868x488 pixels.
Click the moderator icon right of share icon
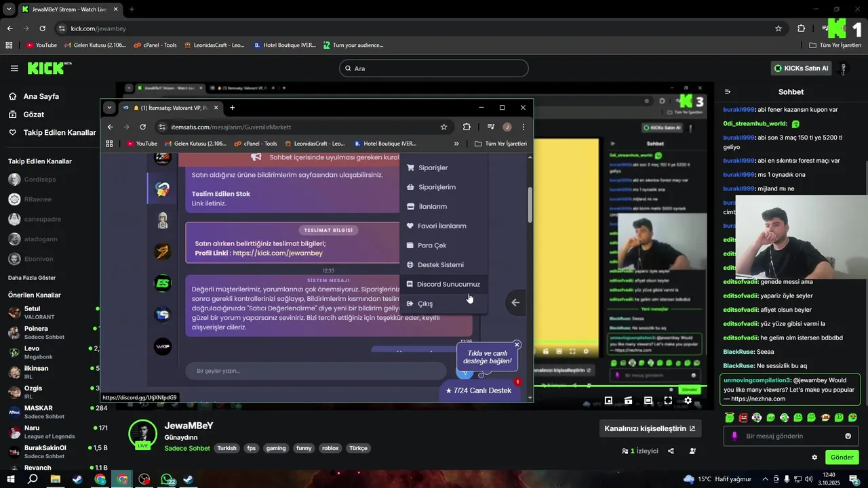point(692,451)
